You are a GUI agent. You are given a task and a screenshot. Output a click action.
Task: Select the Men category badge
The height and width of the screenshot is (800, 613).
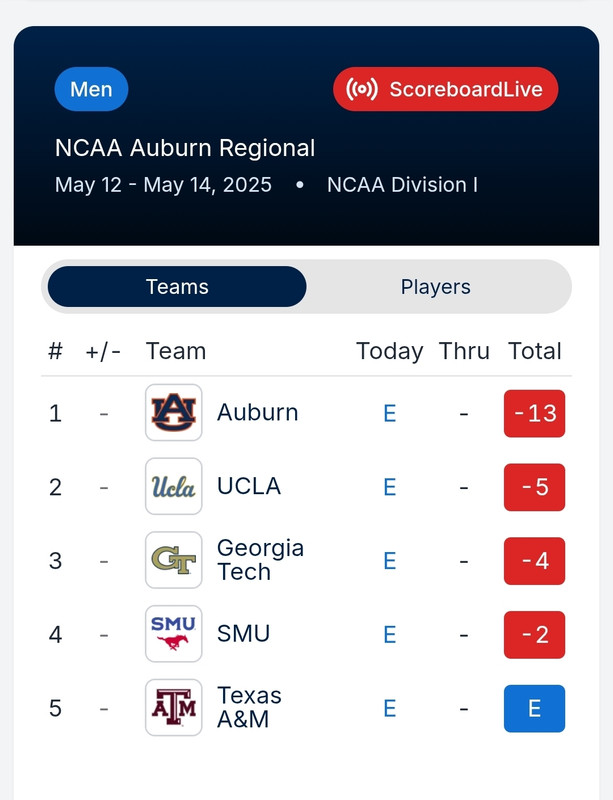coord(91,89)
